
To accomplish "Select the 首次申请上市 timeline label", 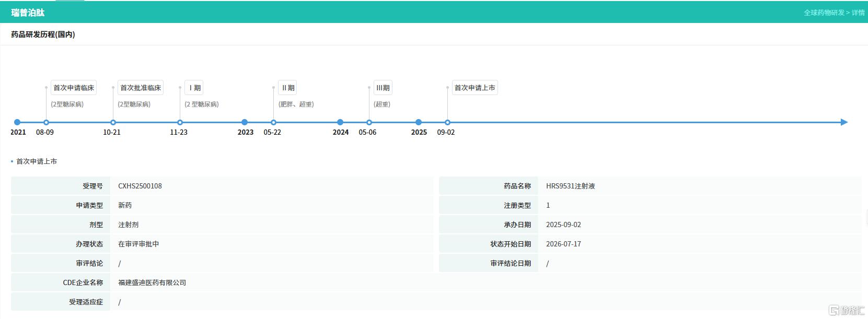I will (474, 88).
